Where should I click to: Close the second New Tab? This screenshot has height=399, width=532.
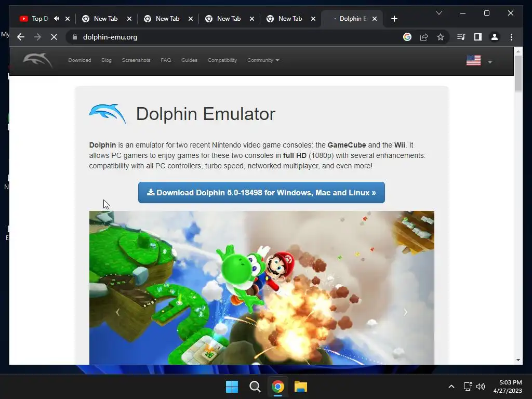(191, 19)
